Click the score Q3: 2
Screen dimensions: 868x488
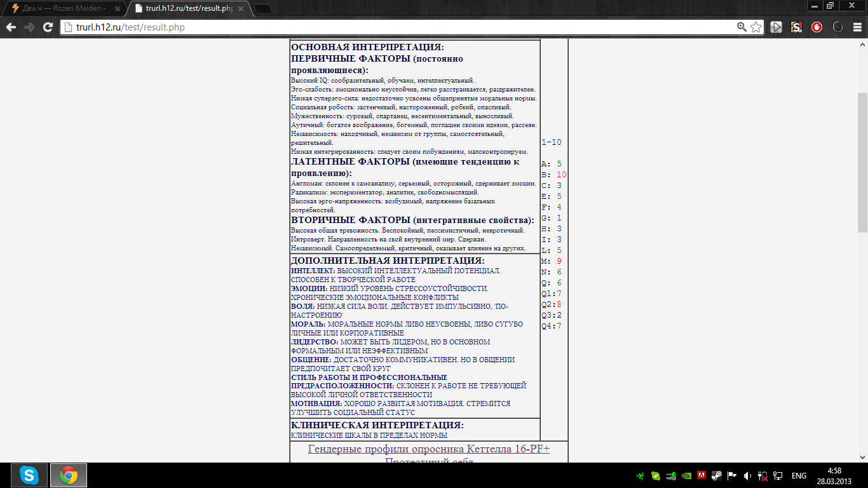[x=552, y=315]
